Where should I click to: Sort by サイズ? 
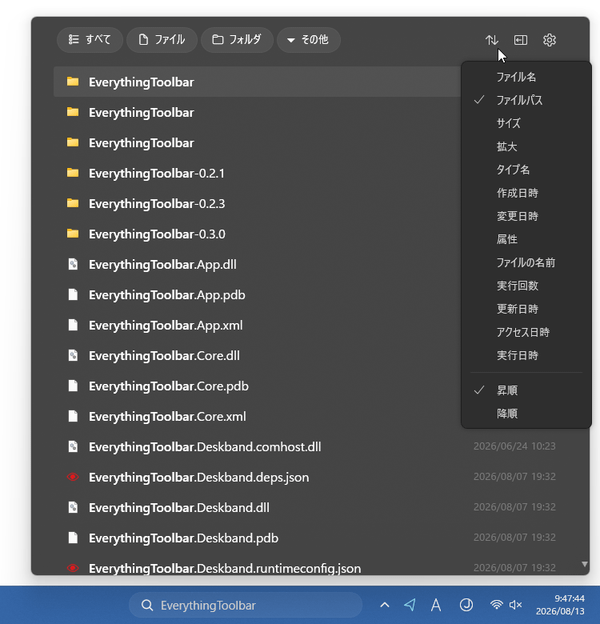(526, 123)
